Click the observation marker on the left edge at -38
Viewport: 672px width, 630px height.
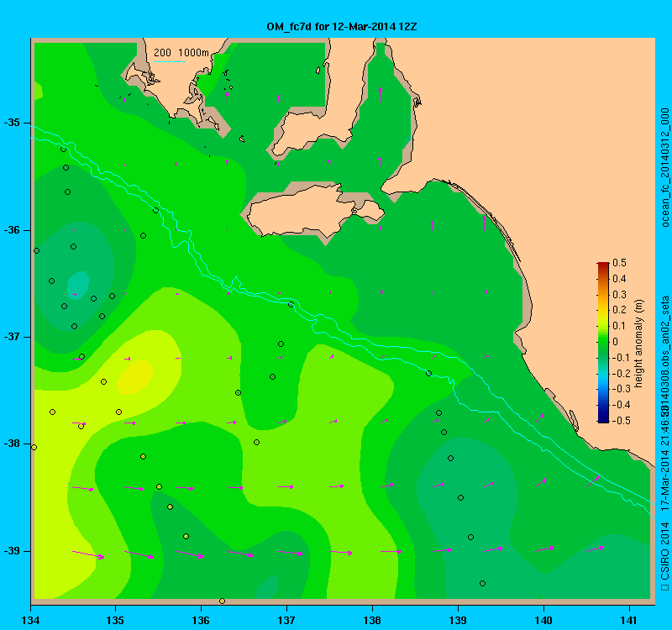(x=34, y=448)
